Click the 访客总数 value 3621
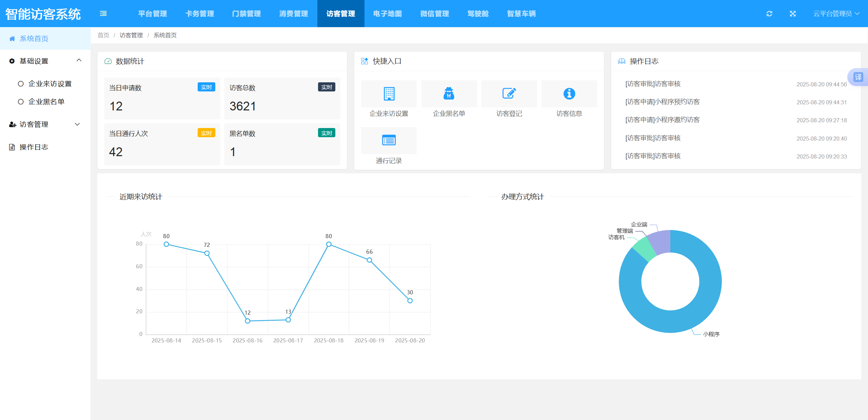Image resolution: width=868 pixels, height=420 pixels. click(x=242, y=106)
